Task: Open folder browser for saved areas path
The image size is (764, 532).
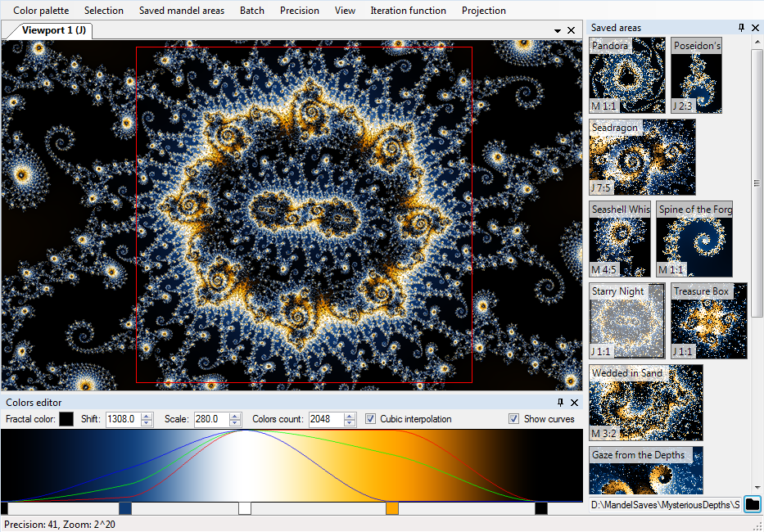Action: (752, 504)
